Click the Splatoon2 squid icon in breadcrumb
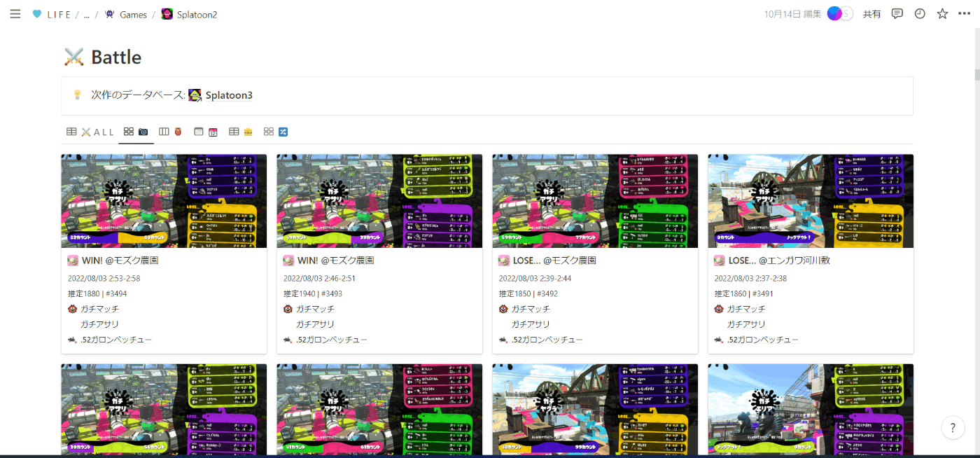 point(167,14)
